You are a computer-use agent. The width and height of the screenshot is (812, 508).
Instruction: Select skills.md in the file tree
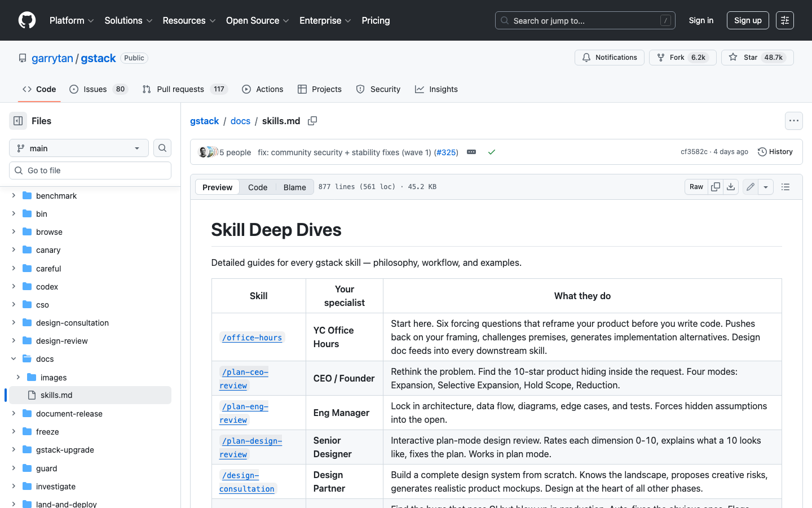[90, 395]
